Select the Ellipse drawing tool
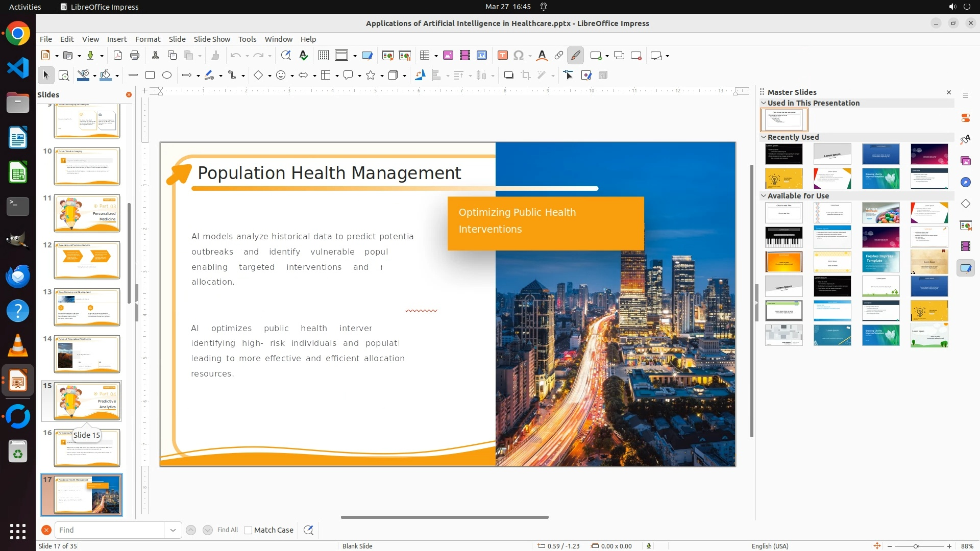 pos(167,76)
